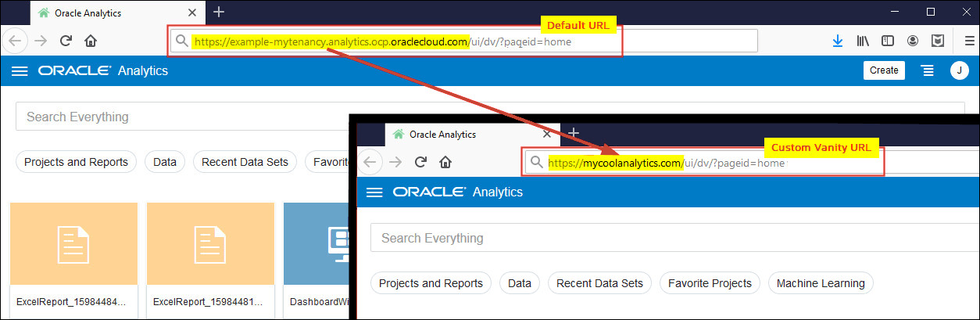Image resolution: width=980 pixels, height=320 pixels.
Task: Select Machine Learning chip
Action: [x=821, y=283]
